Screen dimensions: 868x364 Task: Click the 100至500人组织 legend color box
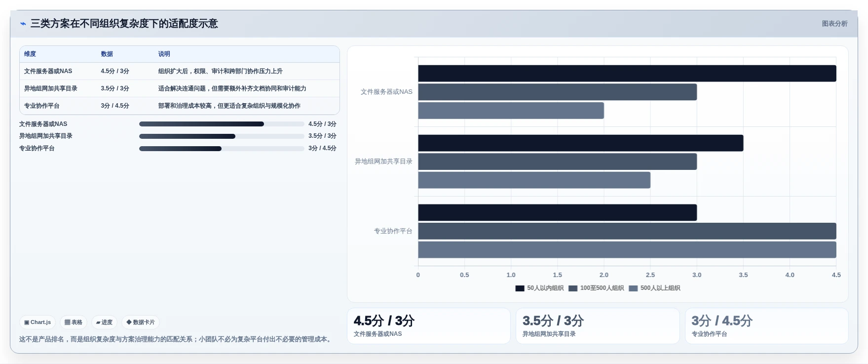click(573, 288)
